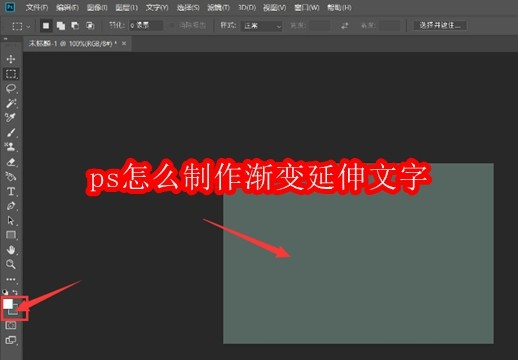The height and width of the screenshot is (360, 518).
Task: Open the 帮助(H) menu
Action: coord(339,7)
